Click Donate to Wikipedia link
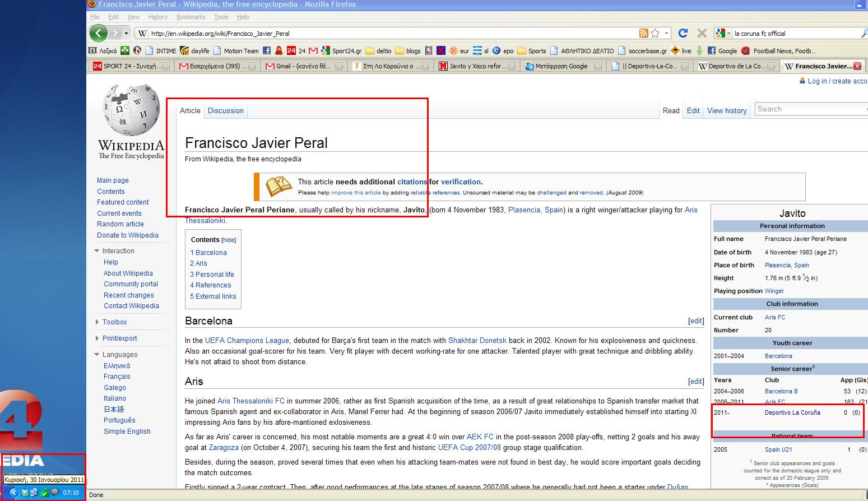This screenshot has height=501, width=868. [x=128, y=235]
